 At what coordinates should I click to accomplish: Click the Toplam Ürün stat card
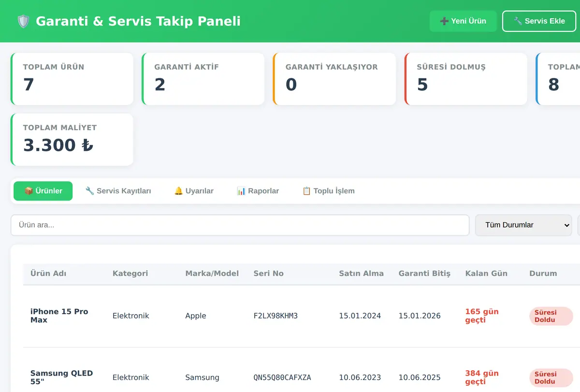click(72, 79)
